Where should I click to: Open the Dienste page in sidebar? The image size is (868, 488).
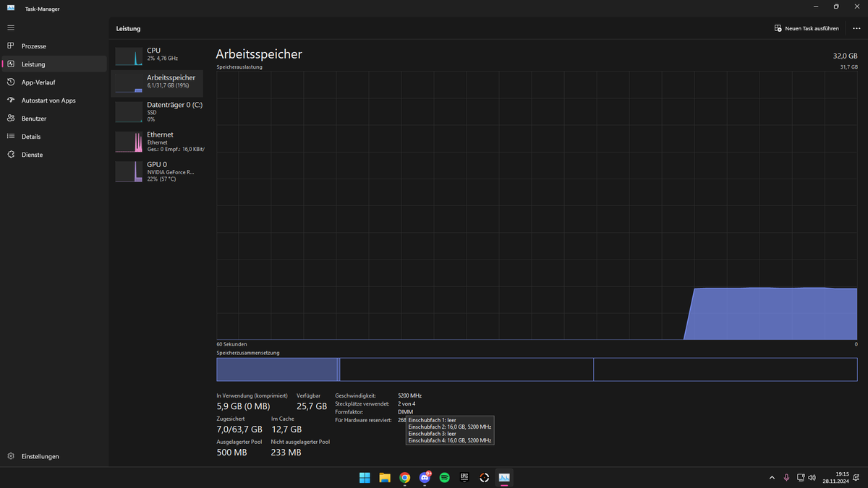point(54,155)
